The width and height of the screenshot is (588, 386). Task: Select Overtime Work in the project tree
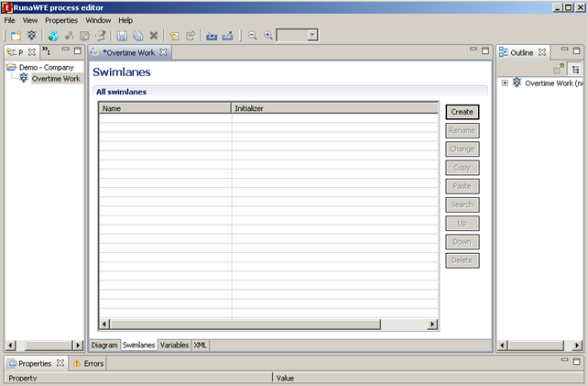(56, 79)
